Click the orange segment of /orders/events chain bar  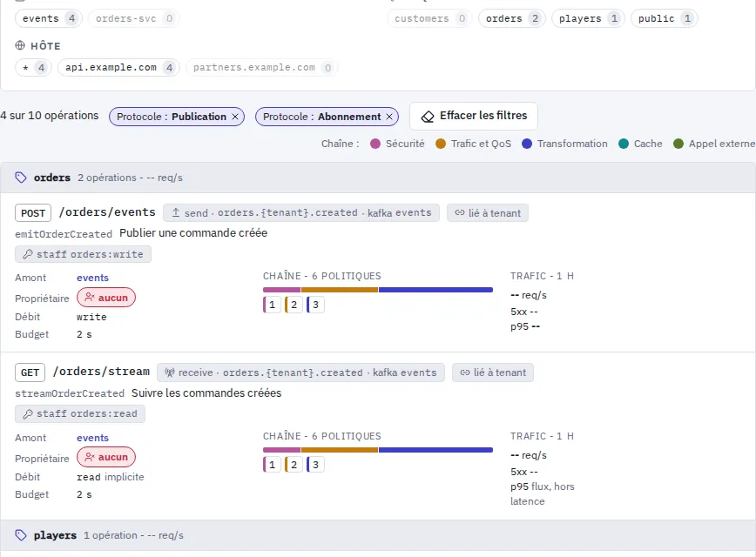pyautogui.click(x=340, y=290)
